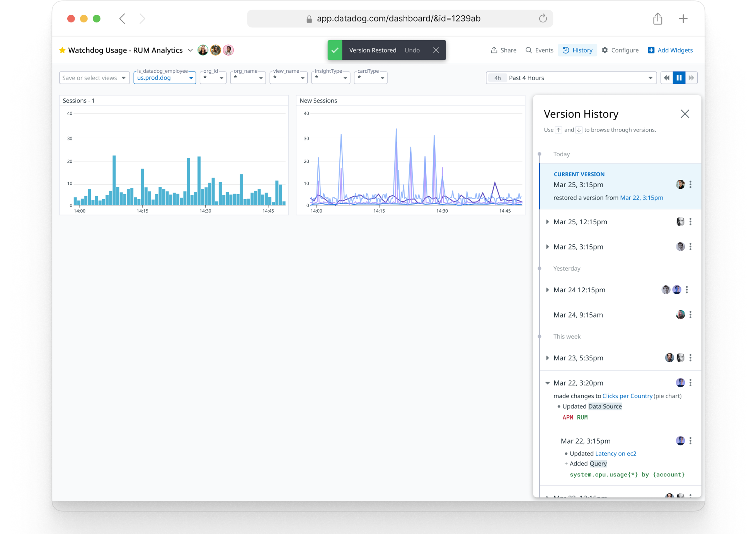
Task: Step the time range backward
Action: tap(667, 78)
